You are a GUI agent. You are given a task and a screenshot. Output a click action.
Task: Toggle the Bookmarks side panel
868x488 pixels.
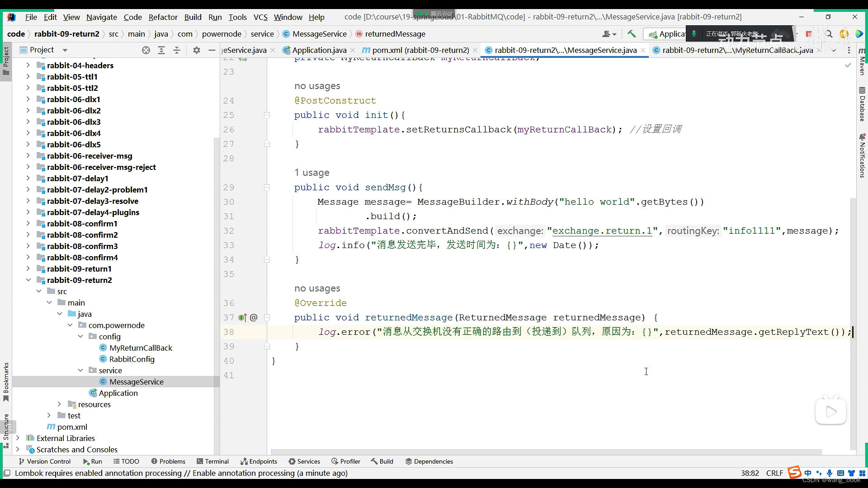coord(6,381)
